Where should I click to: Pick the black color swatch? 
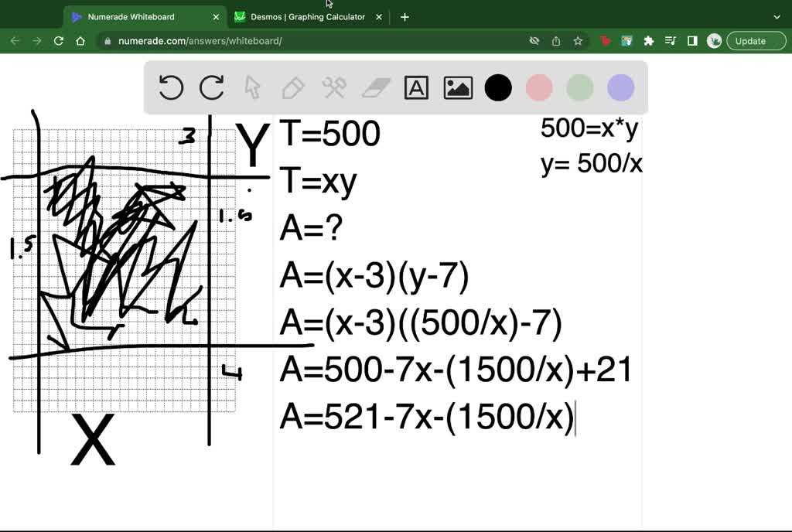pos(498,87)
